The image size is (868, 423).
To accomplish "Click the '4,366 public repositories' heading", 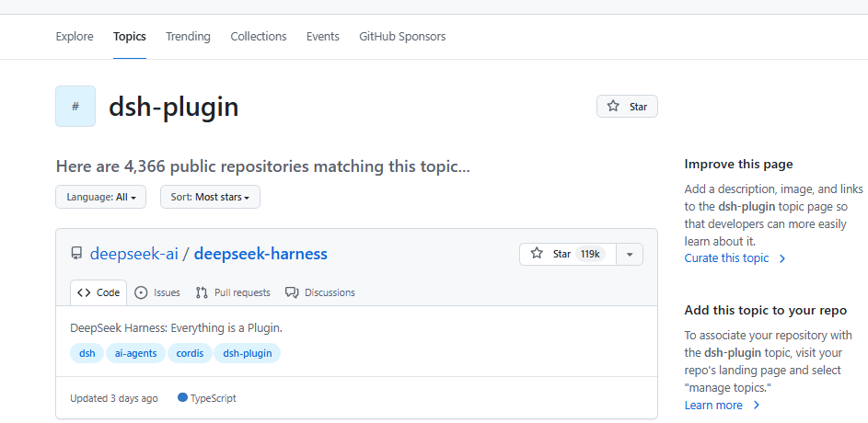I will tap(263, 166).
